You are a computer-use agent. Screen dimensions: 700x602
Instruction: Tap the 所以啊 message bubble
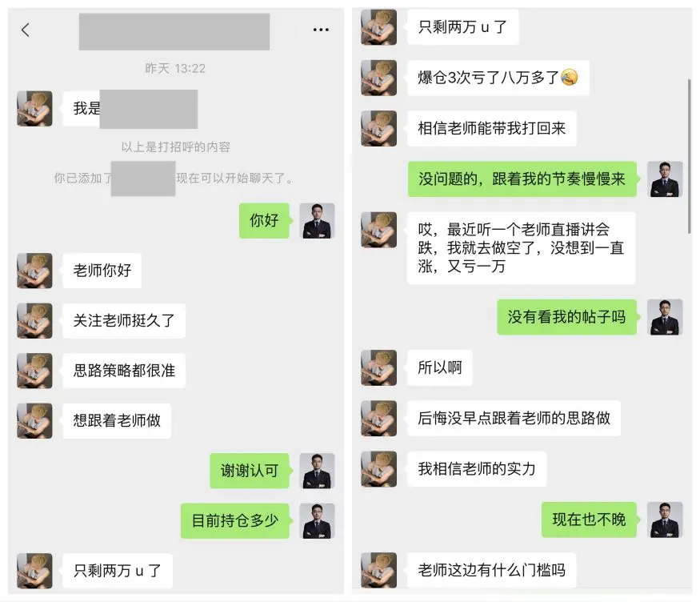(440, 367)
